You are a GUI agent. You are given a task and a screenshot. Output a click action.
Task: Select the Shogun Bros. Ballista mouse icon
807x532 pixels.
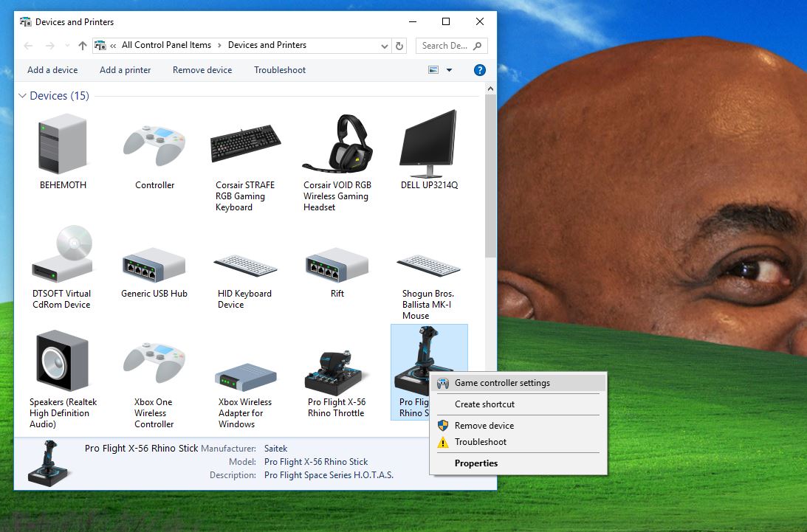[x=429, y=266]
